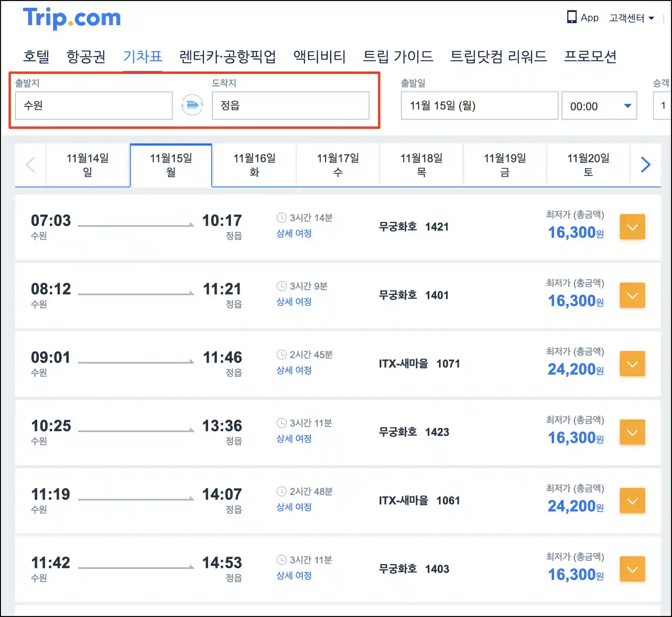Expand fares for ITX-새마을 1061 train
672x617 pixels.
pos(632,501)
